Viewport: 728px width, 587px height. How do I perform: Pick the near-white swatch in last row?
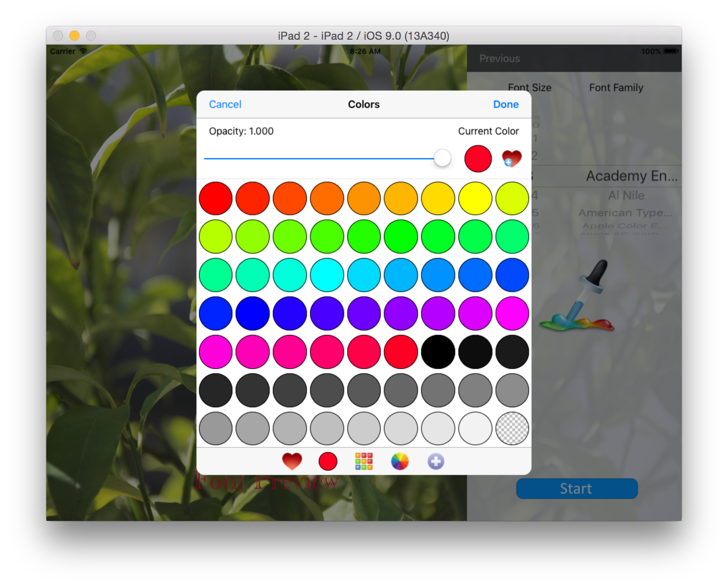coord(475,428)
